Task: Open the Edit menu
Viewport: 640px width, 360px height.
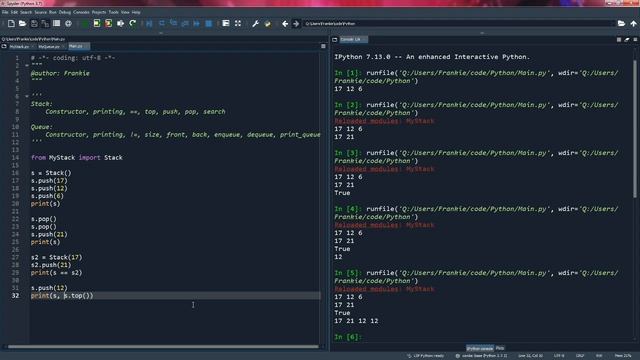Action: [14, 12]
